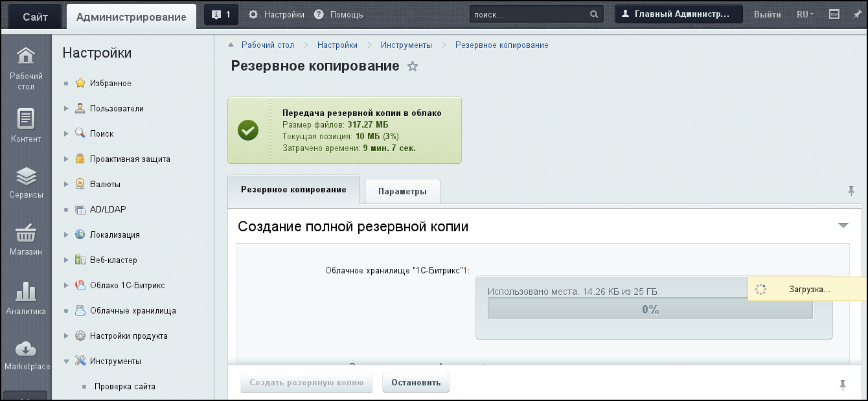Open the Контент sidebar section
Image resolution: width=868 pixels, height=401 pixels.
[x=25, y=120]
